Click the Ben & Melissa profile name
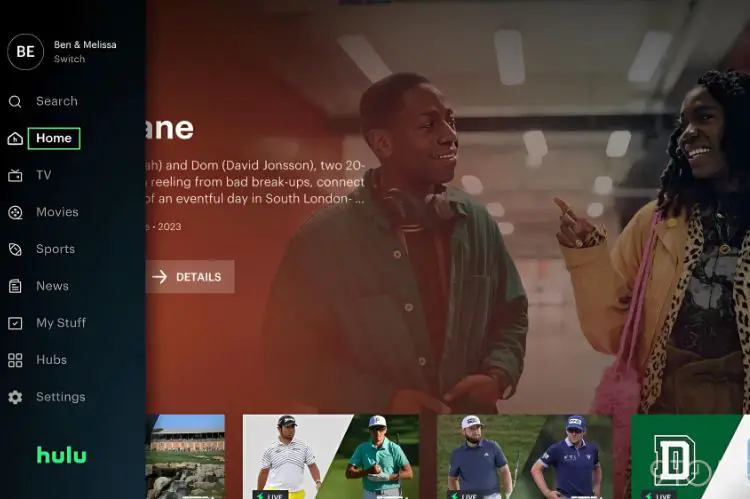Image resolution: width=750 pixels, height=499 pixels. (x=85, y=44)
